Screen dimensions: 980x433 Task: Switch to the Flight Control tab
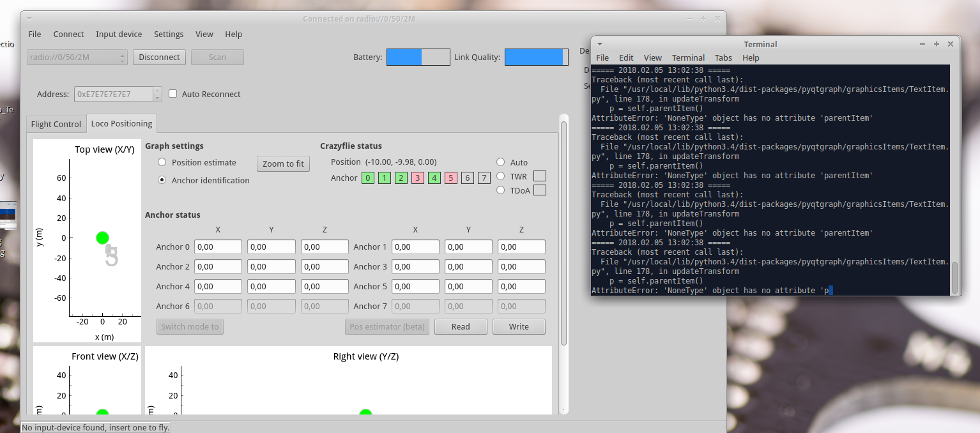pos(56,124)
